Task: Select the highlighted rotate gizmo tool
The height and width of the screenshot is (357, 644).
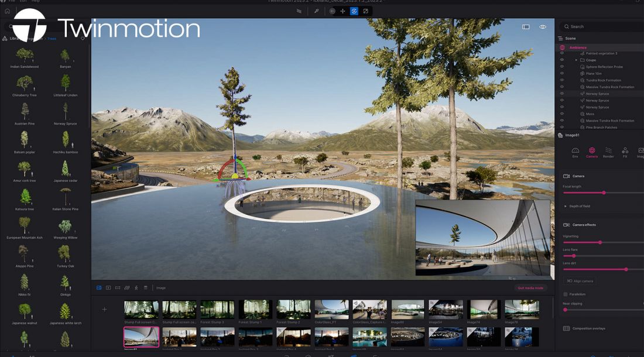Action: tap(354, 11)
